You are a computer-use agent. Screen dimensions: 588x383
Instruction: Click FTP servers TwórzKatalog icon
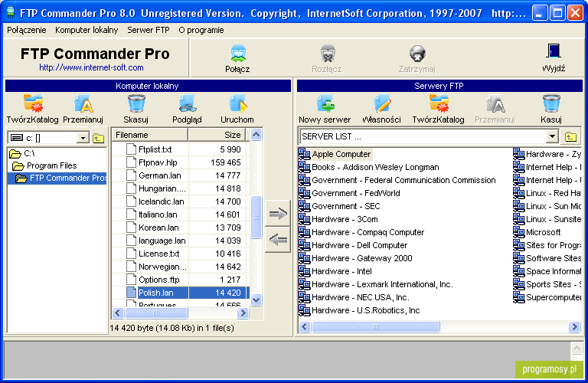coord(439,103)
